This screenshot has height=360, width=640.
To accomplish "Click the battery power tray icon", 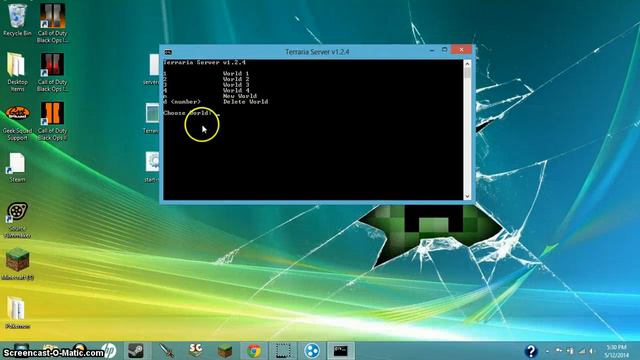I will [x=570, y=351].
